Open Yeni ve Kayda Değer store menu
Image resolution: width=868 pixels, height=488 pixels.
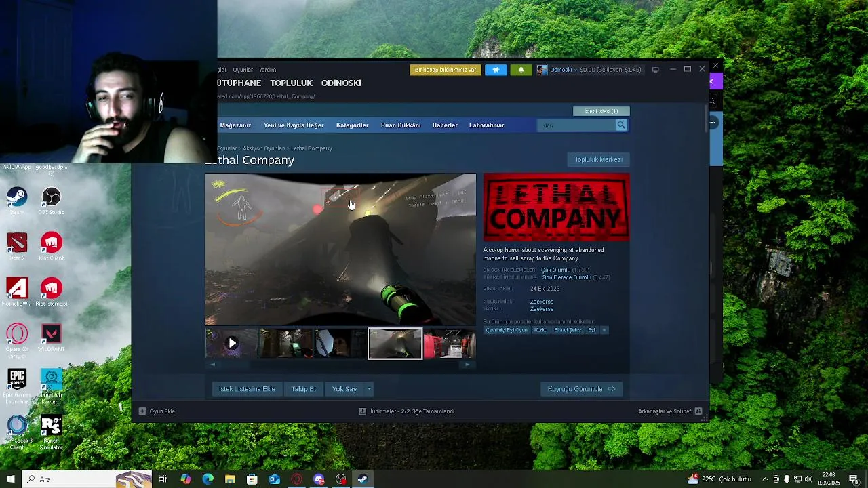pos(294,125)
